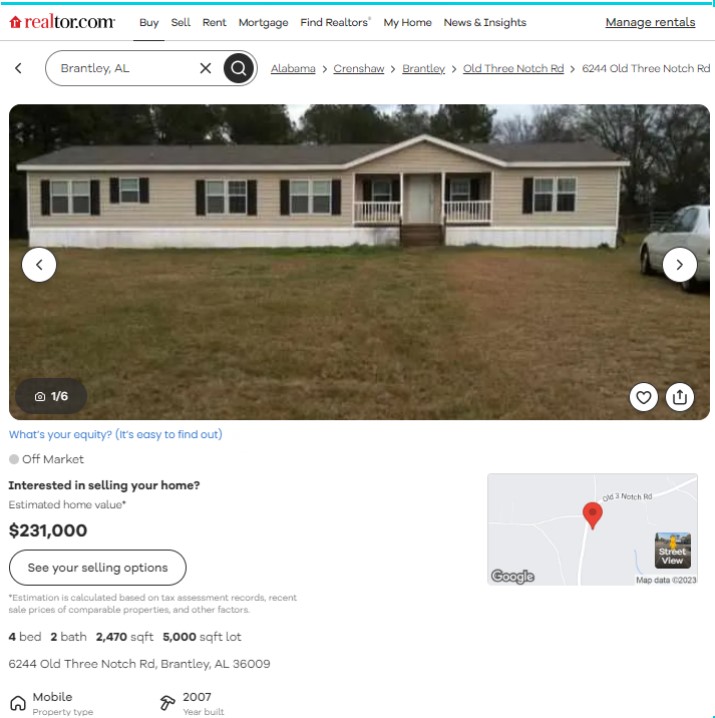Click See your selling options button
The image size is (715, 718).
tap(98, 567)
